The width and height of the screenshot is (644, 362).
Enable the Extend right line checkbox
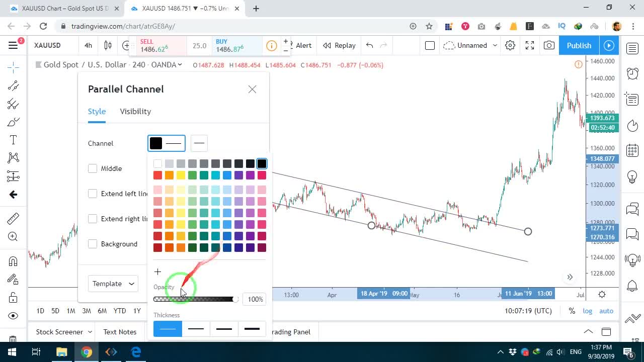(x=93, y=219)
